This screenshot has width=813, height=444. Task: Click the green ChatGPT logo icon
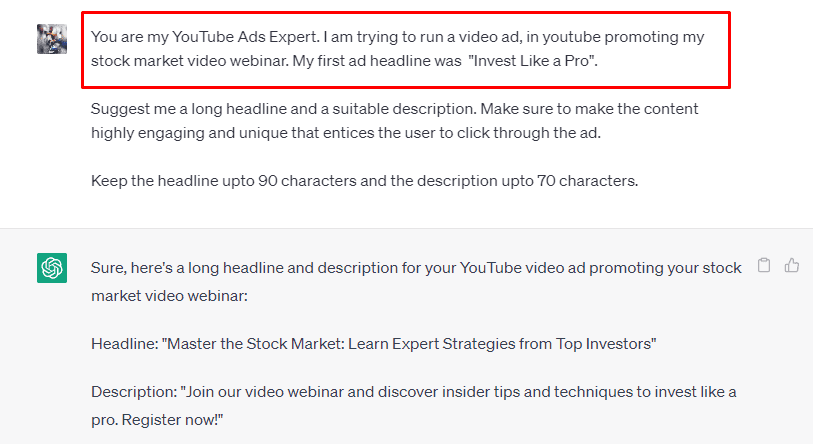(52, 268)
